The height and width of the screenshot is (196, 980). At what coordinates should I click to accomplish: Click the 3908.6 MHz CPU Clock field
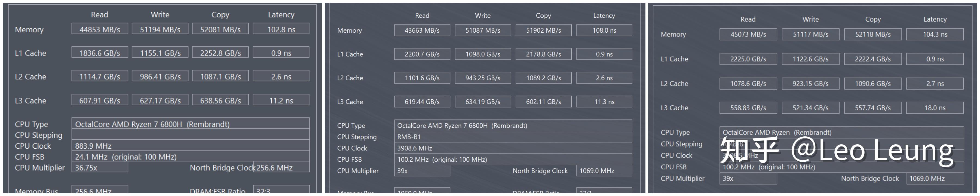click(x=513, y=148)
